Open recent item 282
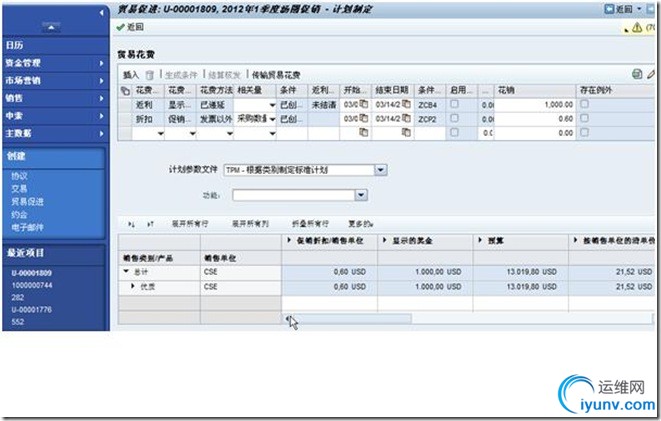 coord(18,297)
